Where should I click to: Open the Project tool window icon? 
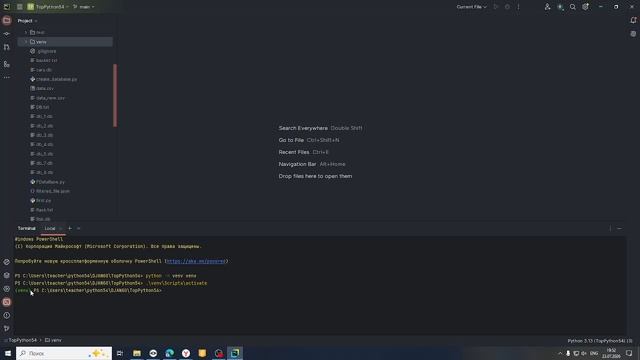coord(7,20)
